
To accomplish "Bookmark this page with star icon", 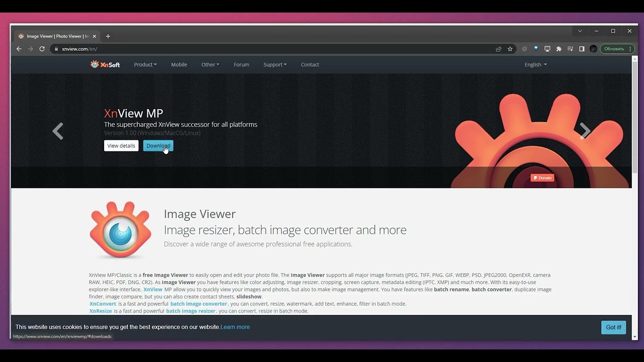I will [x=510, y=49].
